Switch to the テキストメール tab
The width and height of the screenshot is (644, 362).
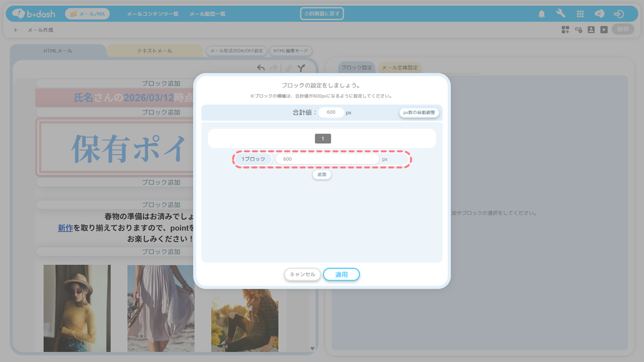click(154, 51)
